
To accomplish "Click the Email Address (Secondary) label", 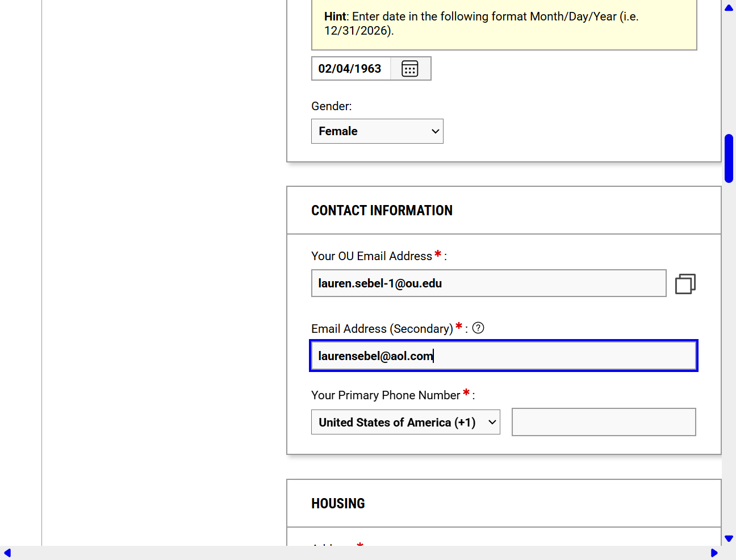I will [382, 329].
